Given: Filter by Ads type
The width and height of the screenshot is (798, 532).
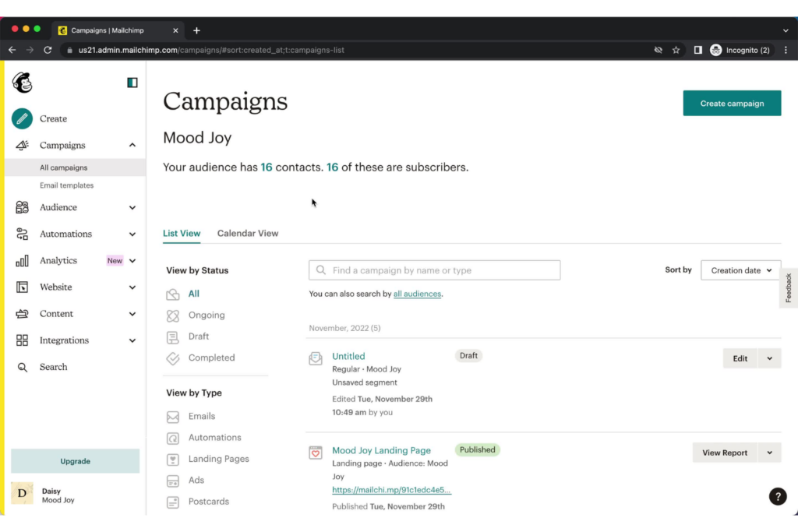Looking at the screenshot, I should click(196, 480).
